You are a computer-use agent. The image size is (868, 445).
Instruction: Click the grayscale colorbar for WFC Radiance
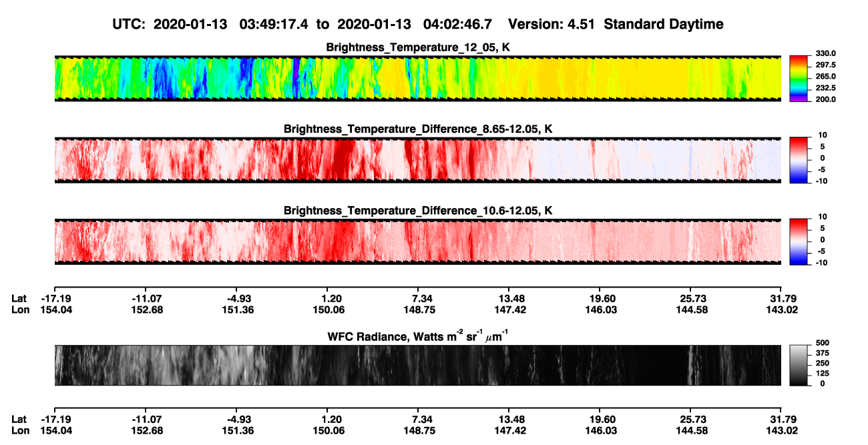coord(799,364)
